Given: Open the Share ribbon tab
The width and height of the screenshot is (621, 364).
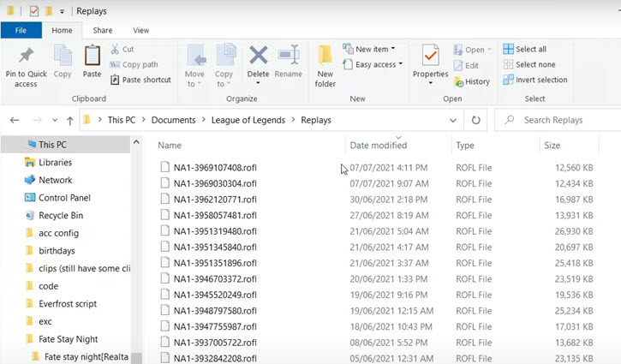Looking at the screenshot, I should coord(103,30).
